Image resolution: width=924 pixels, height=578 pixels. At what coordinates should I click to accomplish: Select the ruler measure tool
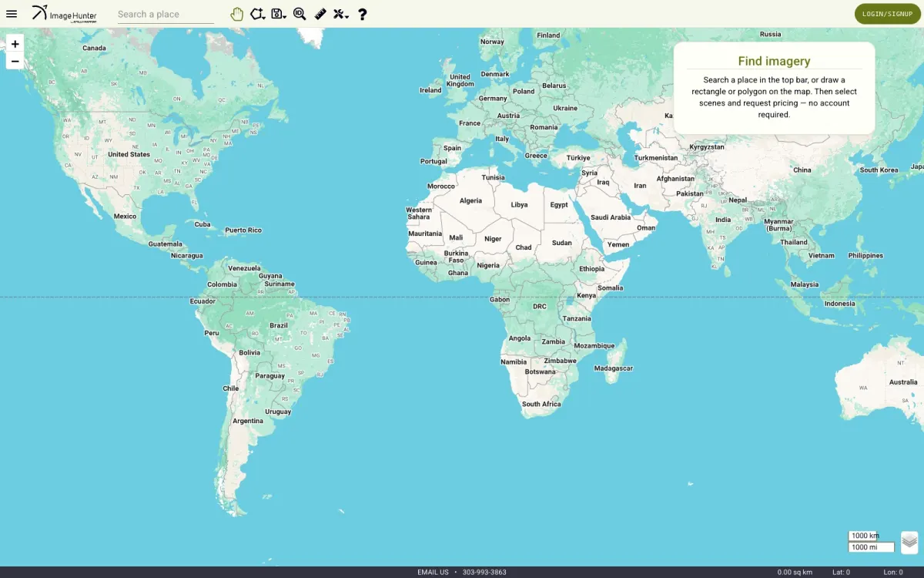click(x=320, y=14)
